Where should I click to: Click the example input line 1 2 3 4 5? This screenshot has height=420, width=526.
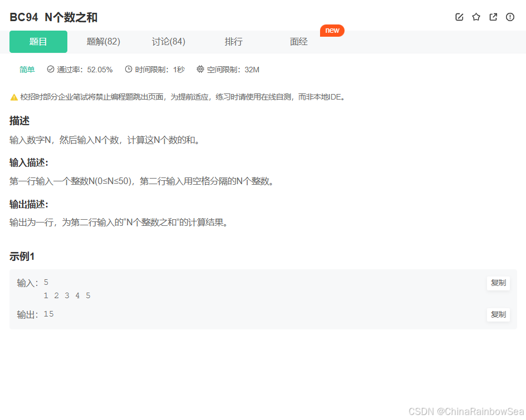pyautogui.click(x=67, y=295)
